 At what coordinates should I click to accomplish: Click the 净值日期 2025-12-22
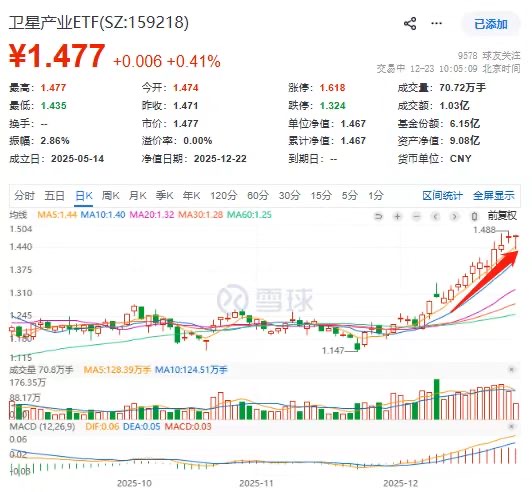point(220,158)
